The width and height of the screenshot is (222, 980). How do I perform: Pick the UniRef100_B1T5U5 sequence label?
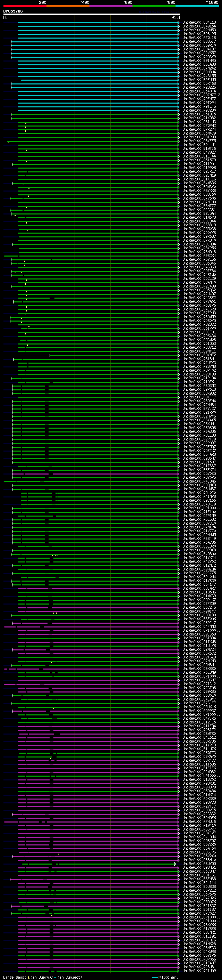(x=199, y=764)
